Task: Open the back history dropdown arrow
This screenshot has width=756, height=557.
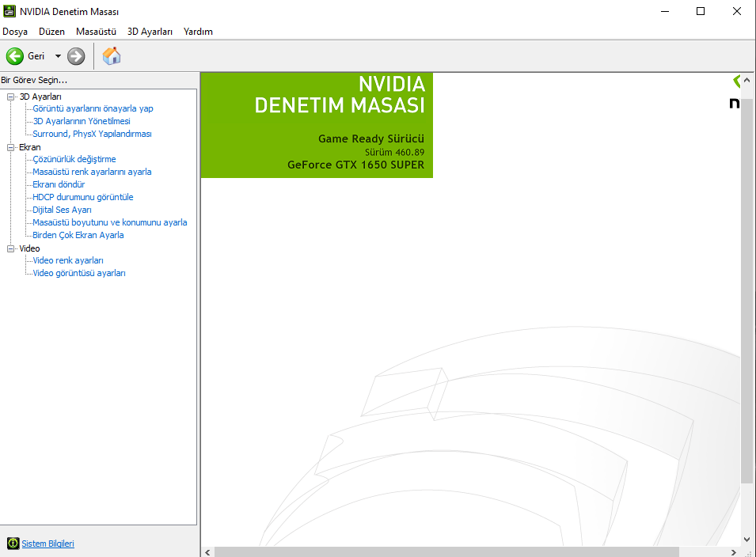Action: coord(58,56)
